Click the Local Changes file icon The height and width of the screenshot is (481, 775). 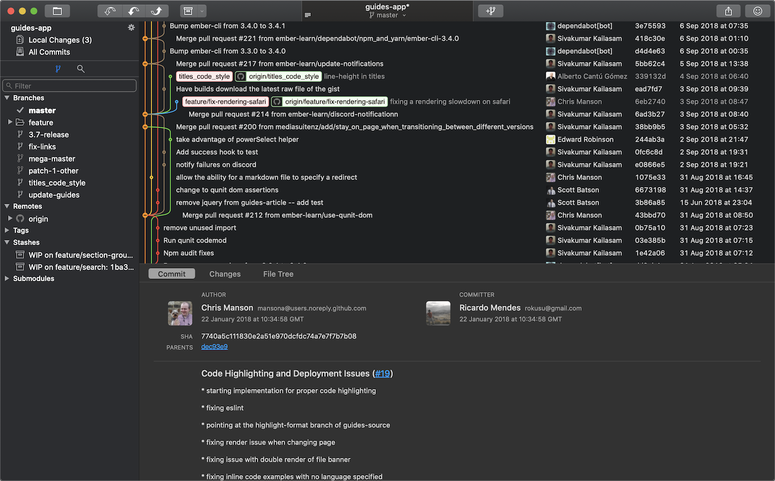20,40
